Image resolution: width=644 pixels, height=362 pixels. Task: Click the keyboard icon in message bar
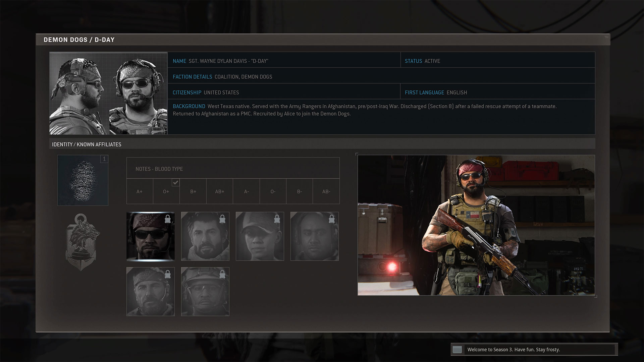pyautogui.click(x=457, y=350)
